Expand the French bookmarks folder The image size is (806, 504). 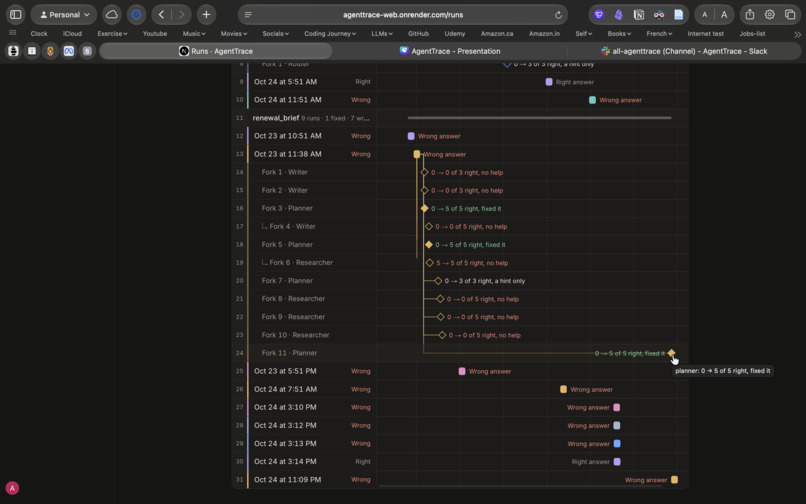[x=660, y=33]
